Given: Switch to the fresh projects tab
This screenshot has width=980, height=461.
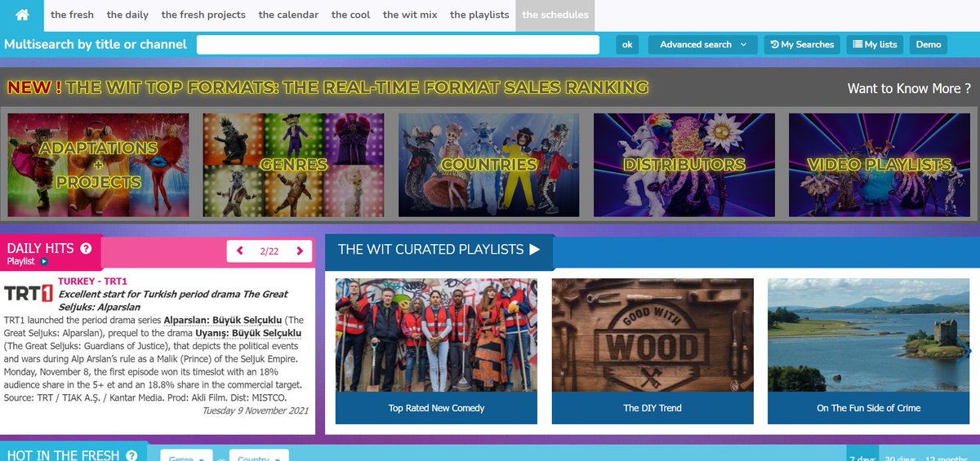Looking at the screenshot, I should pos(203,15).
